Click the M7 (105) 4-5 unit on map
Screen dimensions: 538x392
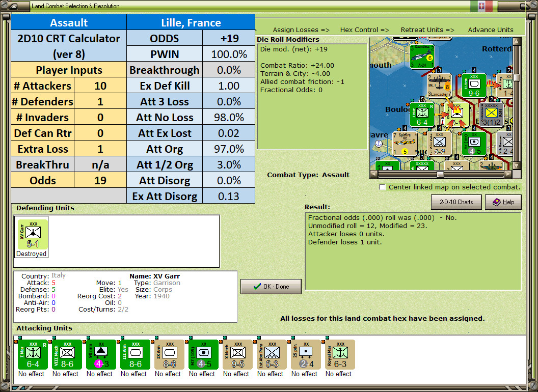point(474,144)
